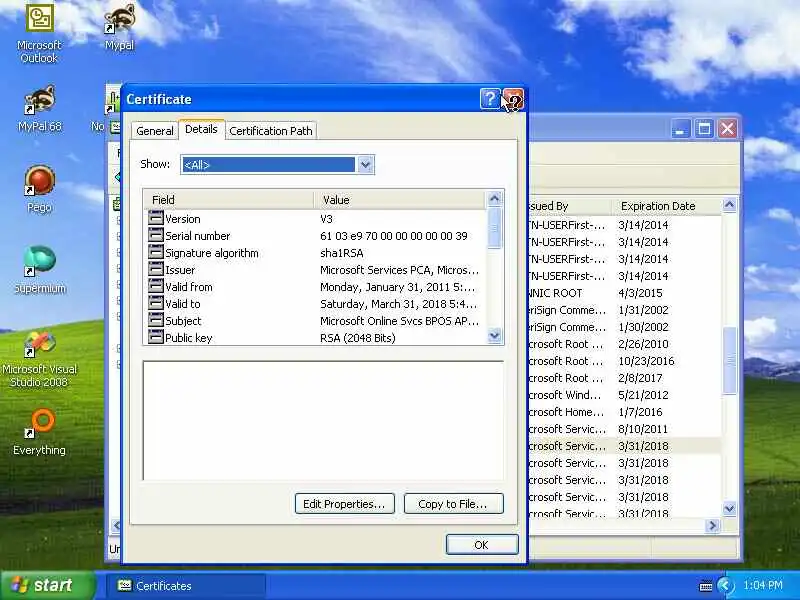Open the Mypal desktop shortcut
The image size is (800, 600).
point(119,27)
